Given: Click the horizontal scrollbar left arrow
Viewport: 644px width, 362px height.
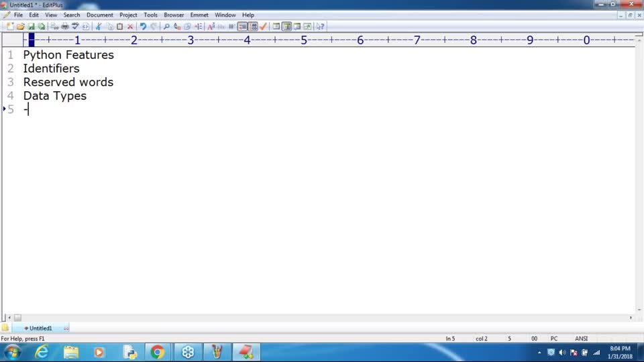Looking at the screenshot, I should [9, 318].
